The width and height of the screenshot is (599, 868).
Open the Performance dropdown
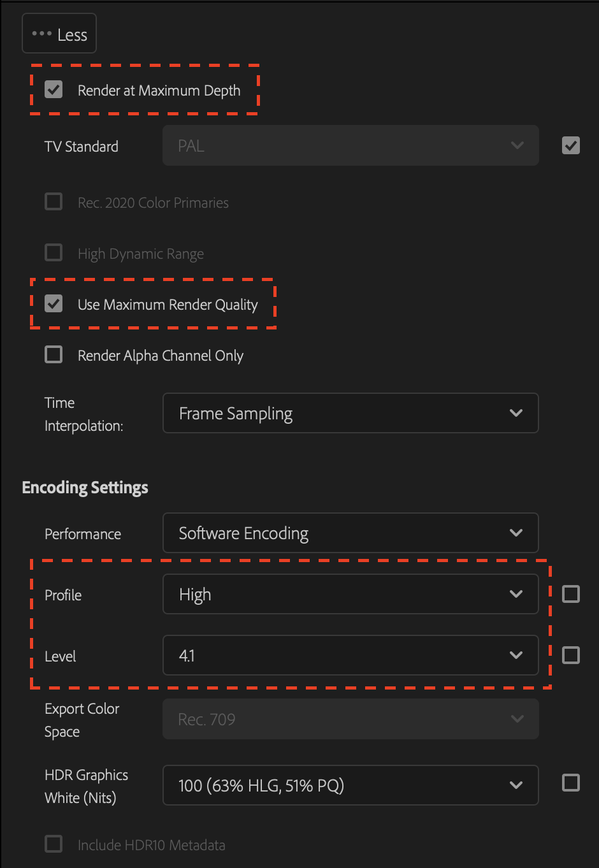tap(350, 533)
